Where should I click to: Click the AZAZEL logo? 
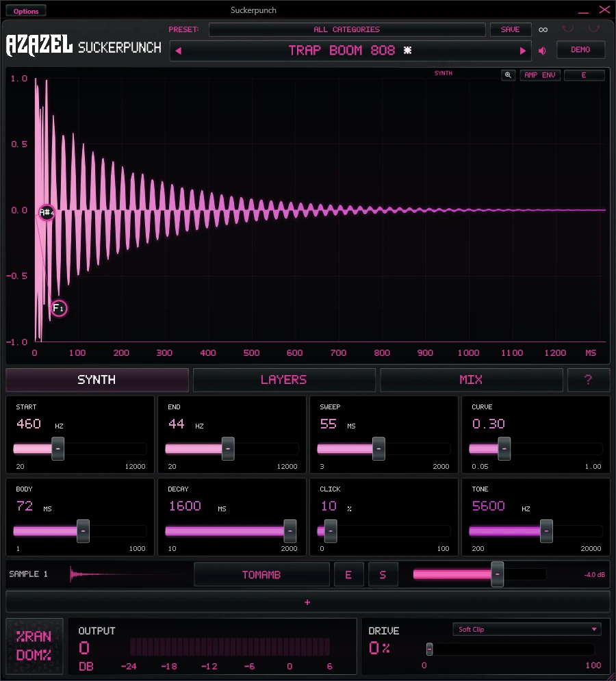[x=39, y=46]
